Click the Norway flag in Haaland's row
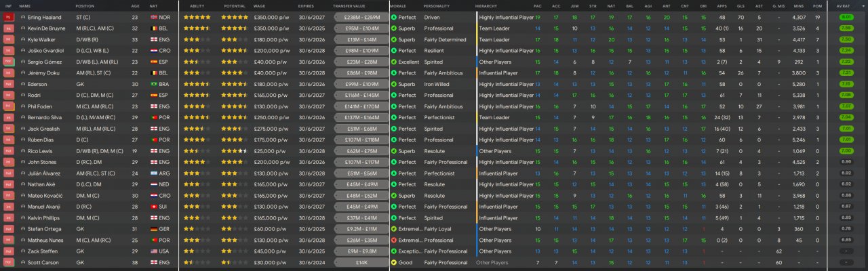Viewport: 868px width, 271px height. [153, 18]
